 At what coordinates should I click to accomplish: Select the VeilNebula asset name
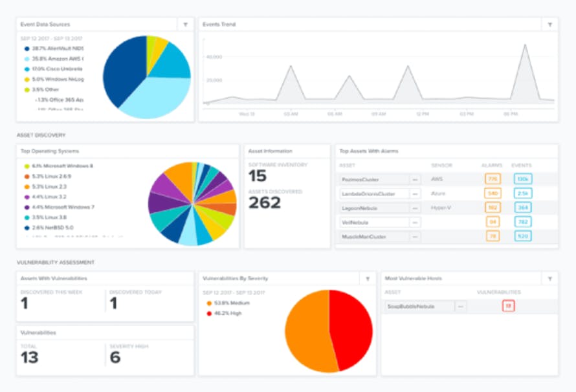coord(373,223)
